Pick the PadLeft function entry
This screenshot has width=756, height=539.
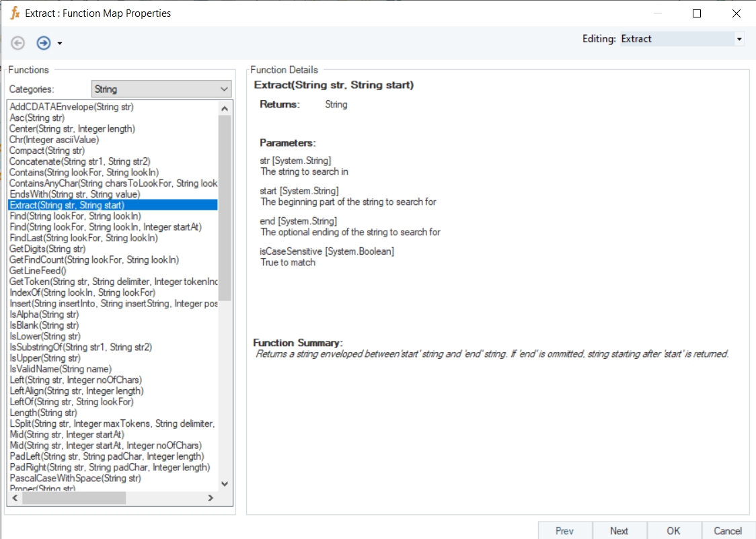pos(106,456)
